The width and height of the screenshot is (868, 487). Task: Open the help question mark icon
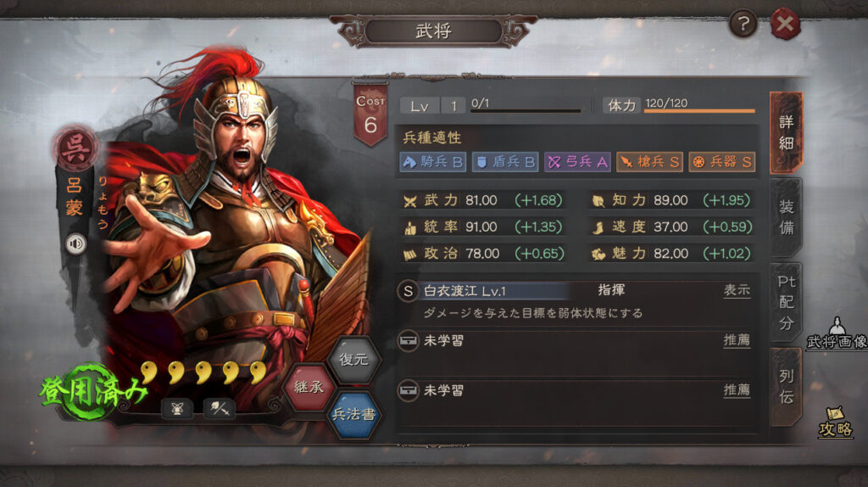coord(743,24)
